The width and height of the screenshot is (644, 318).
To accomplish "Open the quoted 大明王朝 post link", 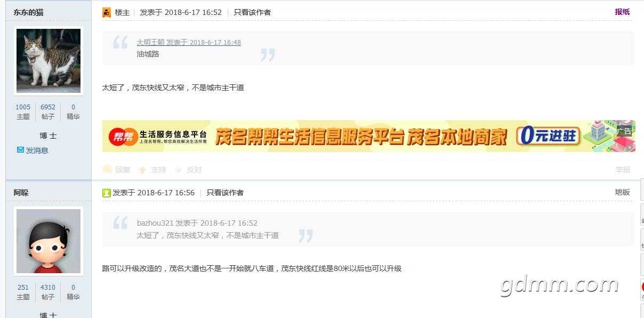I will 189,42.
